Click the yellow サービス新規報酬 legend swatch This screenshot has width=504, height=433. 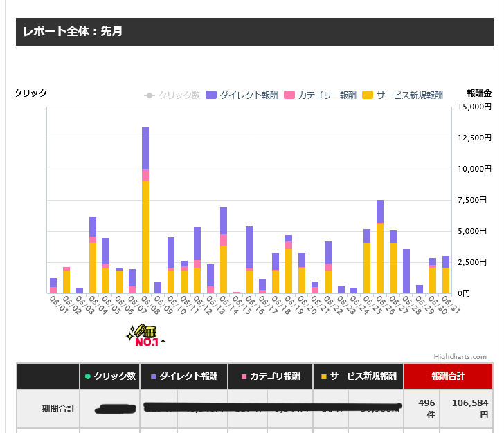coord(368,95)
